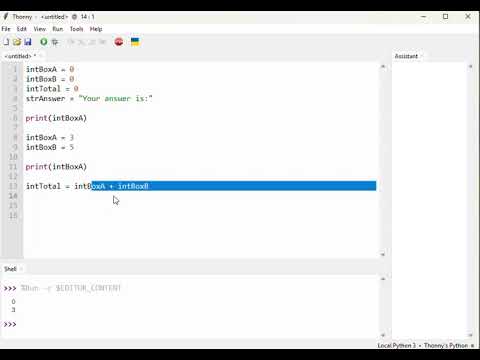Click the Open file folder icon
This screenshot has height=360, width=480.
[17, 42]
